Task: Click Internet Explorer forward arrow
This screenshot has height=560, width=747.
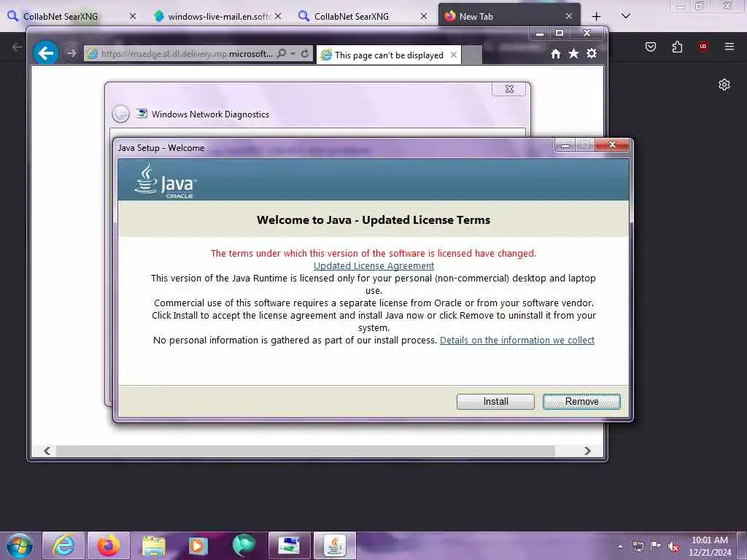Action: [71, 53]
